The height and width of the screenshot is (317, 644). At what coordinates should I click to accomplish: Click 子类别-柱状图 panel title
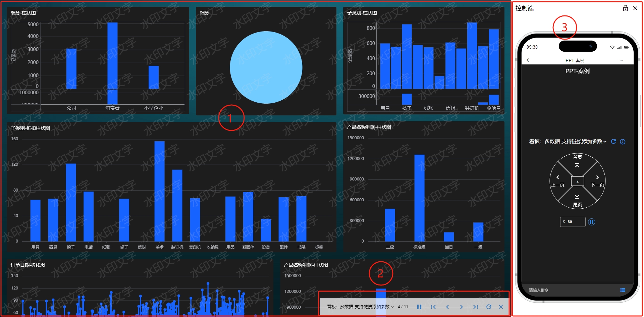tap(362, 13)
